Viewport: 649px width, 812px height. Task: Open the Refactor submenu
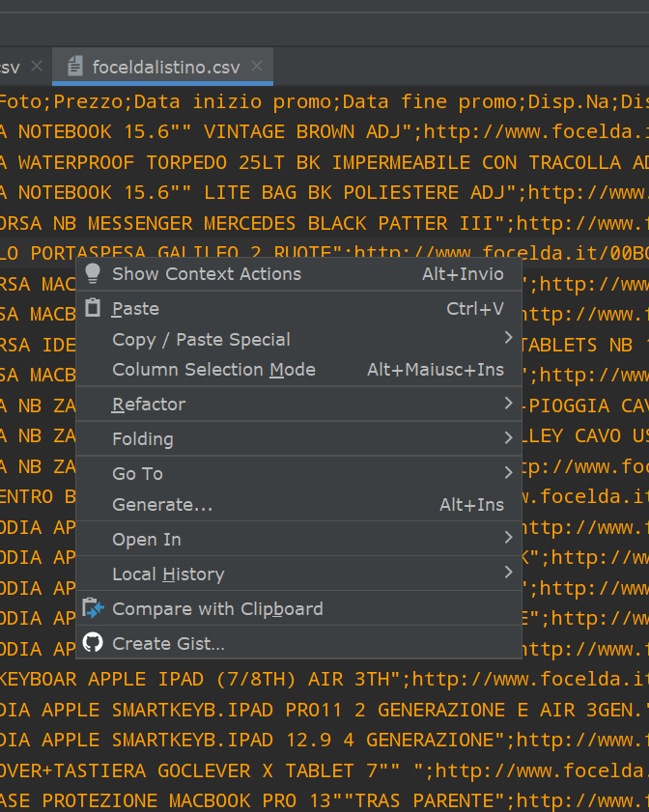(298, 404)
